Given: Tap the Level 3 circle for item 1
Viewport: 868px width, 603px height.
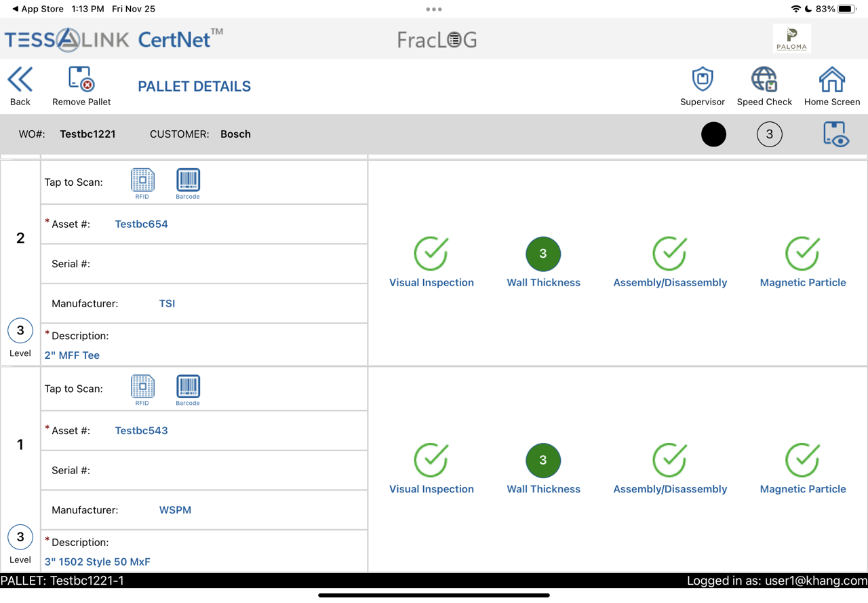Looking at the screenshot, I should pyautogui.click(x=20, y=537).
